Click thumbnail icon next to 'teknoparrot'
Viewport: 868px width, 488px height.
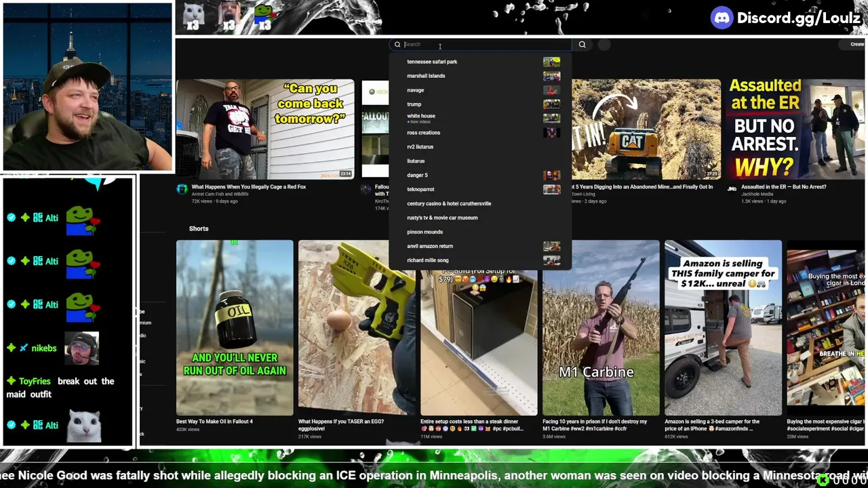(551, 190)
